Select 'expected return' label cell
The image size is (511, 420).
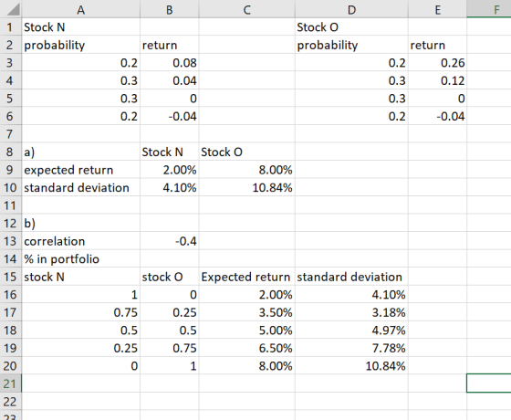(81, 170)
